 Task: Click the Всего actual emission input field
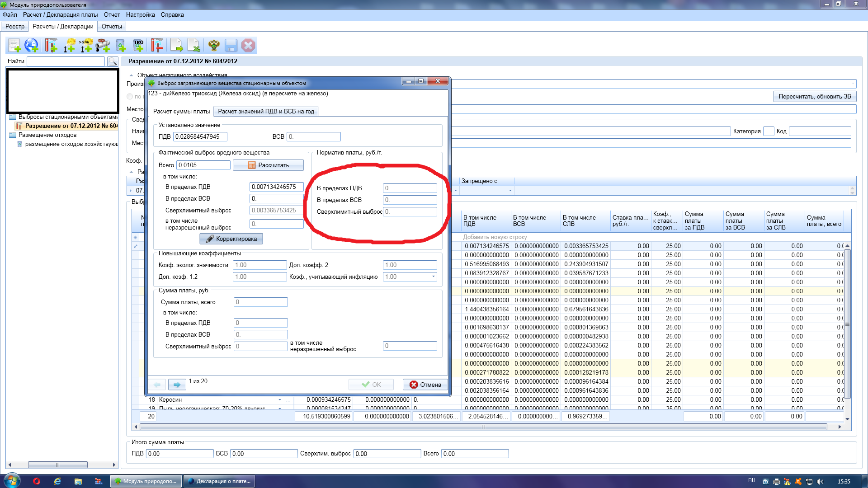[x=203, y=165]
